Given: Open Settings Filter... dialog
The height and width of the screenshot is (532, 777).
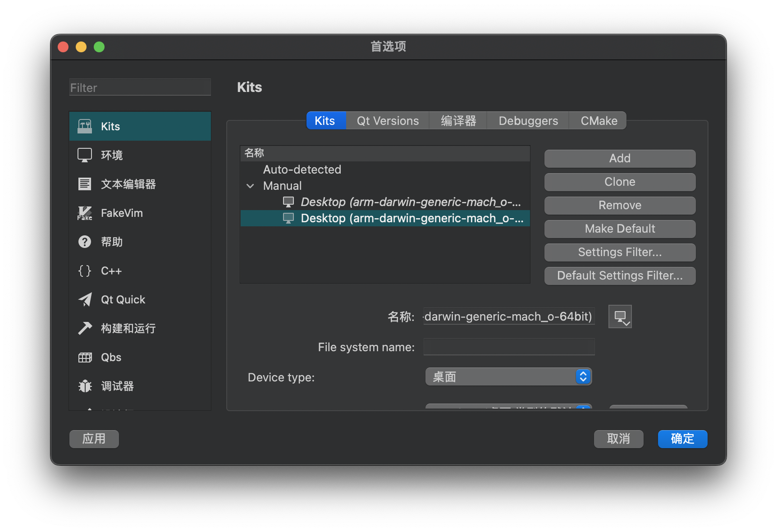Looking at the screenshot, I should (x=620, y=252).
